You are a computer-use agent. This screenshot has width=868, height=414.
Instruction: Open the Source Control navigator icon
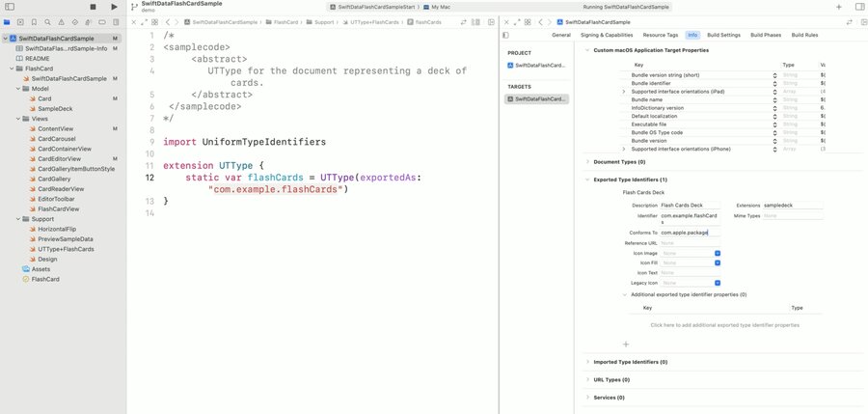[x=20, y=22]
